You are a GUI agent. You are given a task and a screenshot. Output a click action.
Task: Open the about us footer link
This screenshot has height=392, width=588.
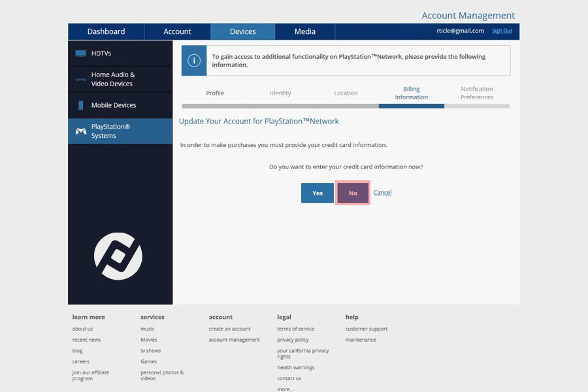(x=82, y=329)
